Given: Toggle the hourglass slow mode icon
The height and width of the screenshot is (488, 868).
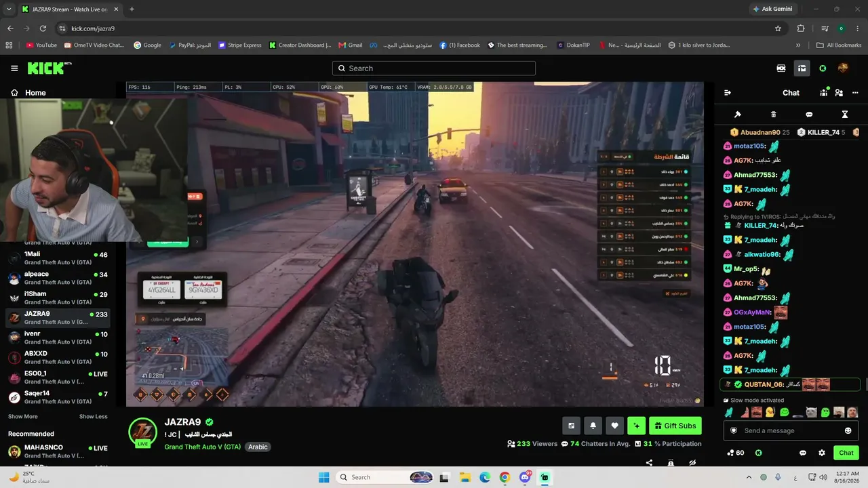Looking at the screenshot, I should [845, 115].
